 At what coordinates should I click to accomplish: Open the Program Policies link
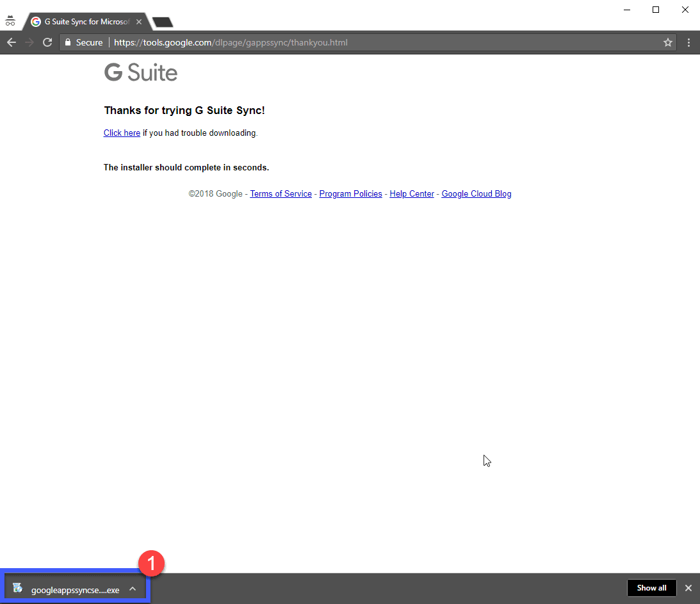coord(350,194)
